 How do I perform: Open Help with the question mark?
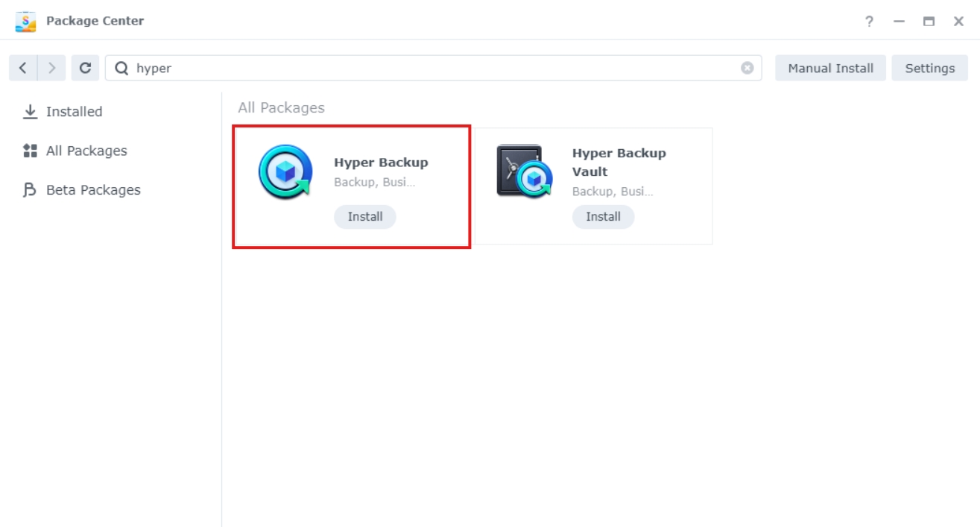click(869, 22)
